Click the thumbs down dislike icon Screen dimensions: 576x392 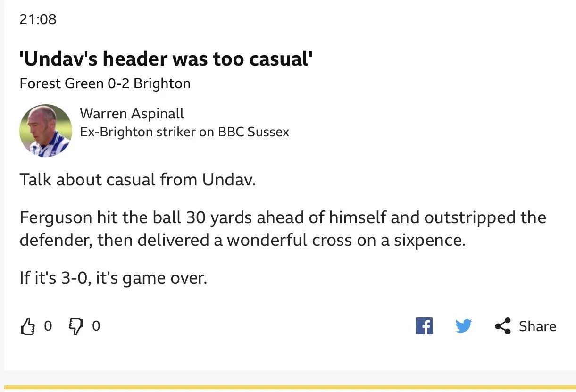click(75, 325)
